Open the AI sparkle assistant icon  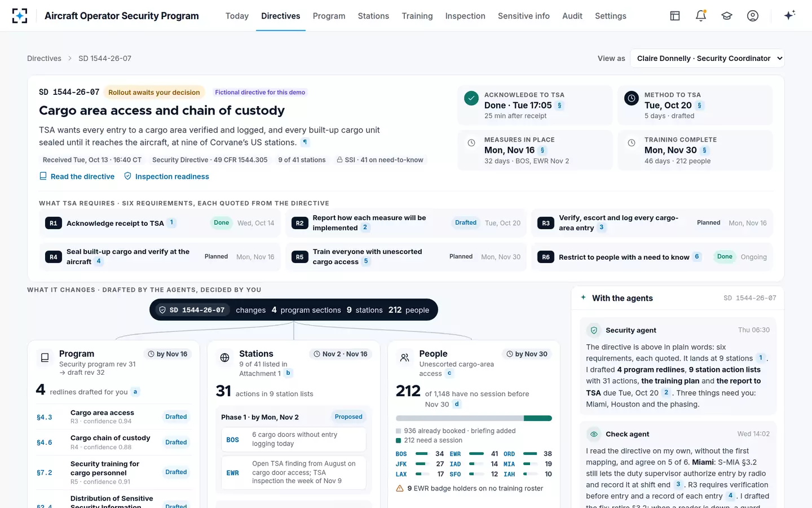(x=789, y=15)
